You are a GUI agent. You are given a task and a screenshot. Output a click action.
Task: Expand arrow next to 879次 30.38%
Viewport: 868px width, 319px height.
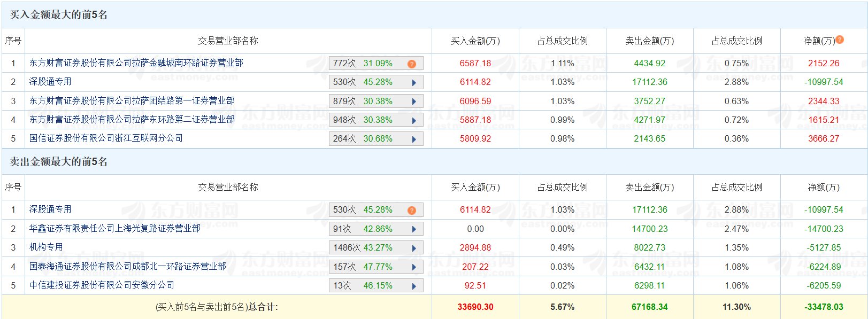point(414,102)
